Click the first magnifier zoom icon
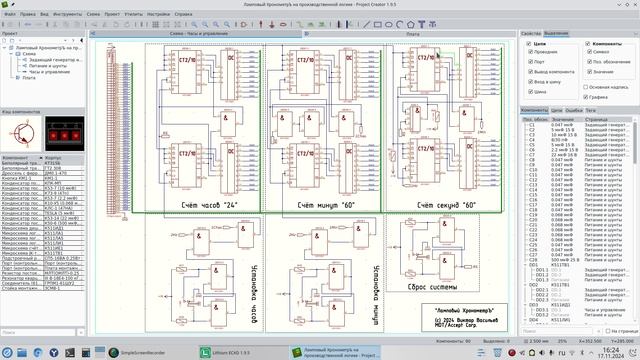 tap(194, 24)
